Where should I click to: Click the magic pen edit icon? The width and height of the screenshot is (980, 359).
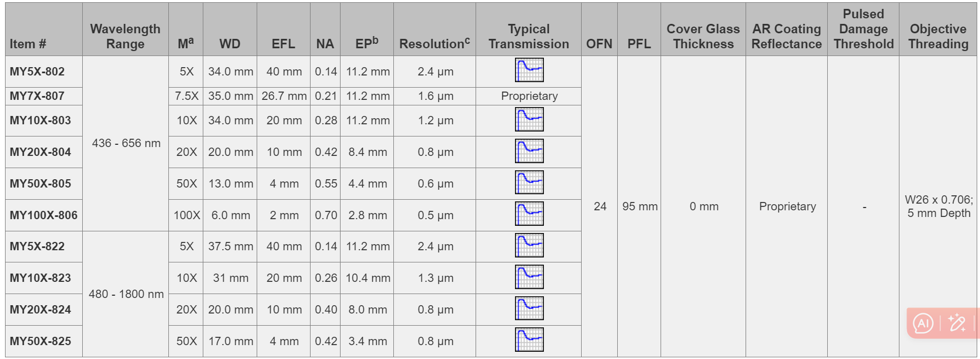tap(957, 323)
